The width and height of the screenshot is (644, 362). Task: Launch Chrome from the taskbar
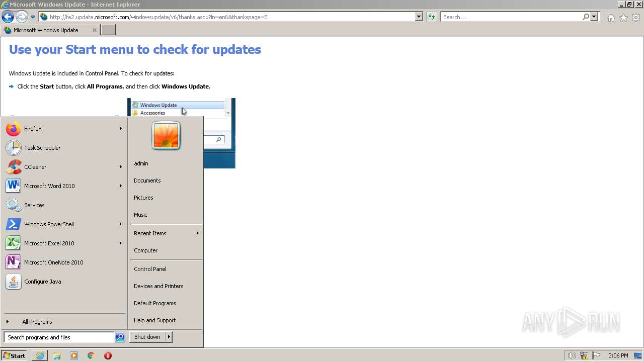click(x=91, y=355)
